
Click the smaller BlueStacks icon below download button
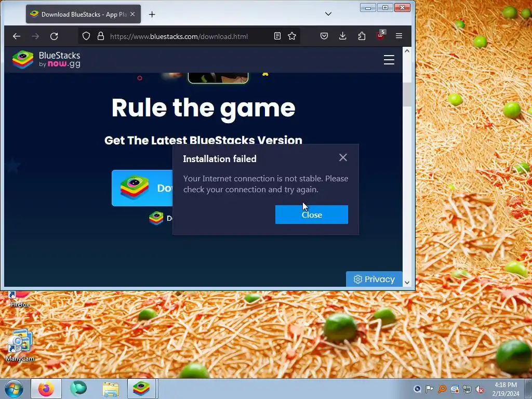[x=156, y=218]
